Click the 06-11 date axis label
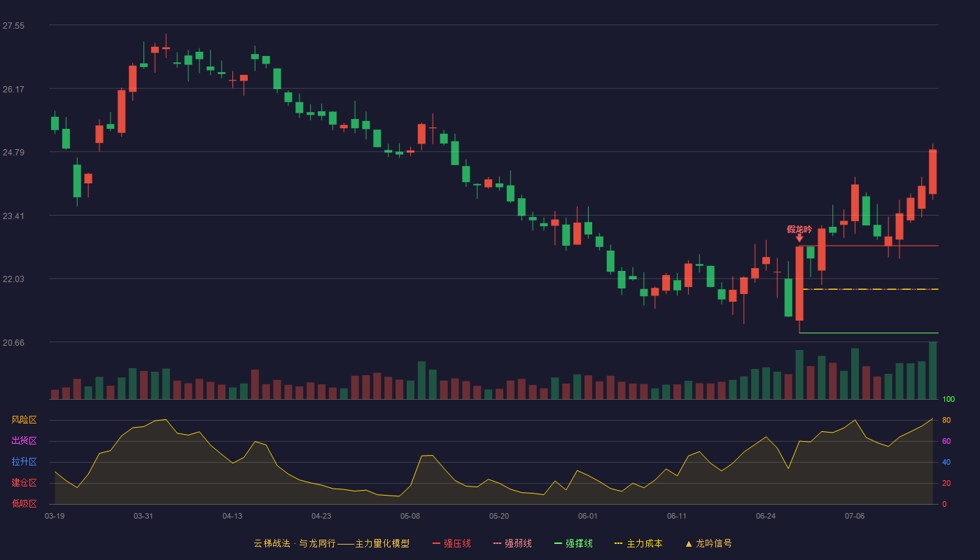The width and height of the screenshot is (980, 560). point(677,516)
